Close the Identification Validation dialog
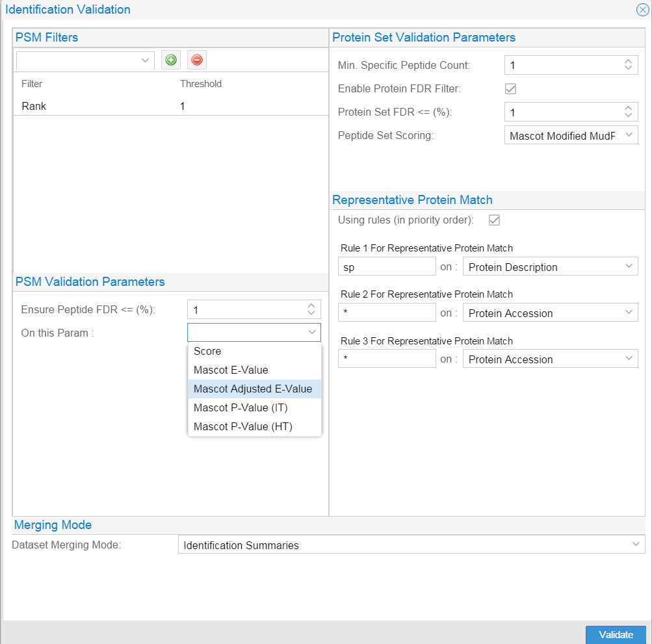This screenshot has width=652, height=644. pos(642,10)
